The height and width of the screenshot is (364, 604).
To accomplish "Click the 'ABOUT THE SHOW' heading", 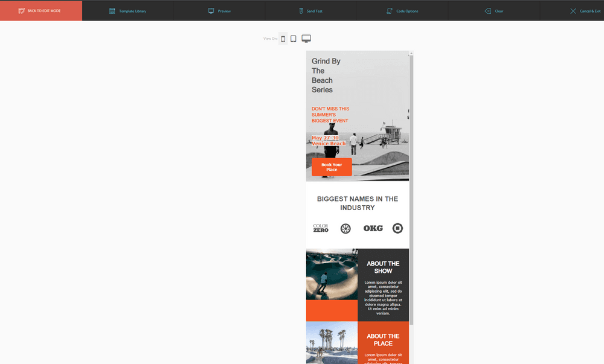I will click(383, 267).
